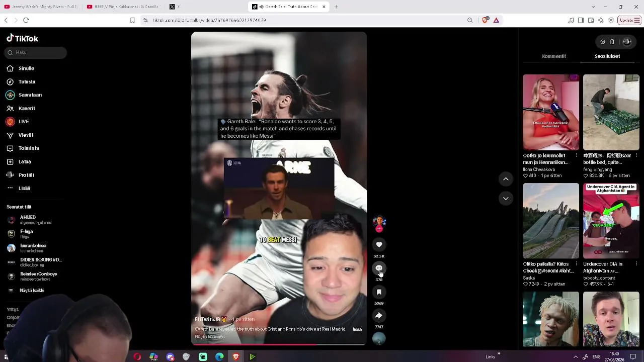This screenshot has height=362, width=644.
Task: Open the Opera icon on the taskbar
Action: pos(137,357)
